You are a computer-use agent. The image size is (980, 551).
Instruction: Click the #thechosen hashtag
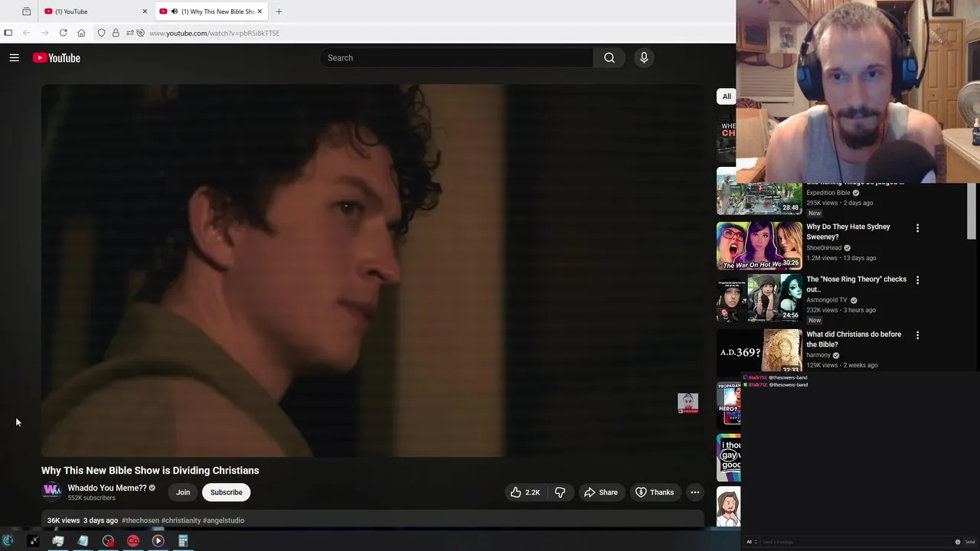tap(140, 520)
